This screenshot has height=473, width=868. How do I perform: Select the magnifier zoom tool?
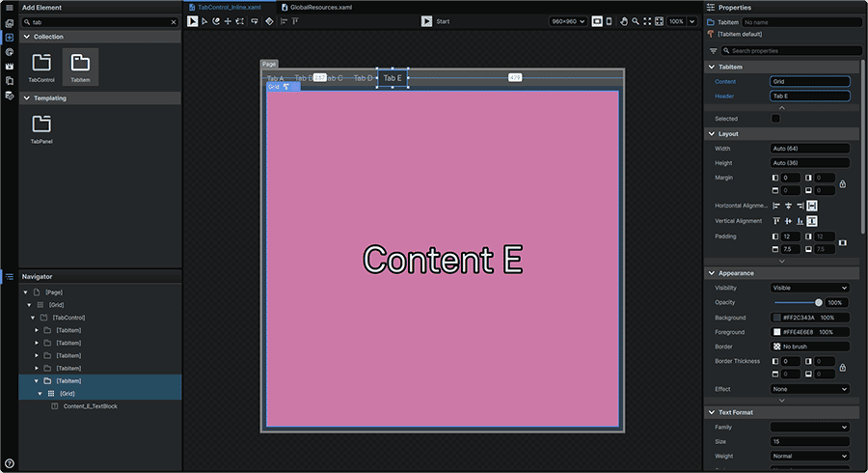636,21
